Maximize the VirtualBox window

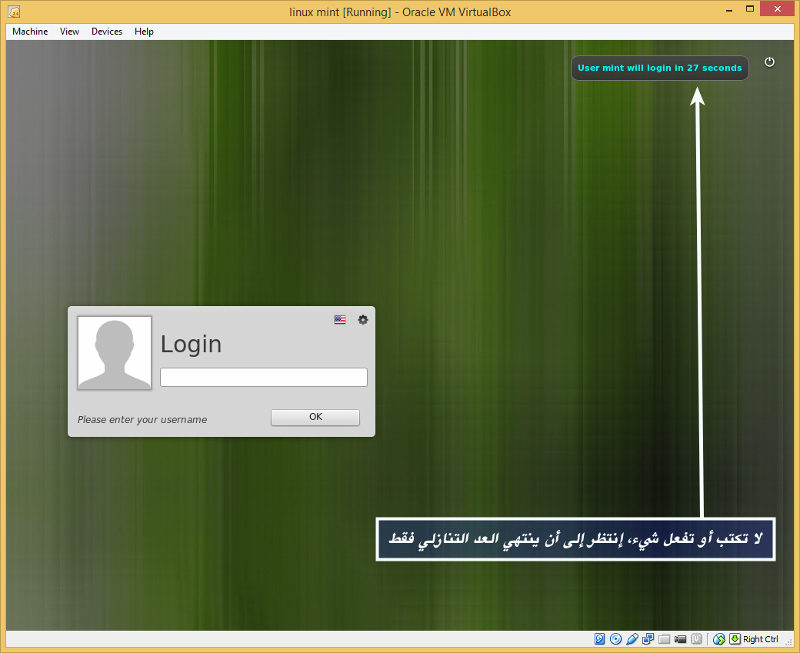[x=750, y=9]
